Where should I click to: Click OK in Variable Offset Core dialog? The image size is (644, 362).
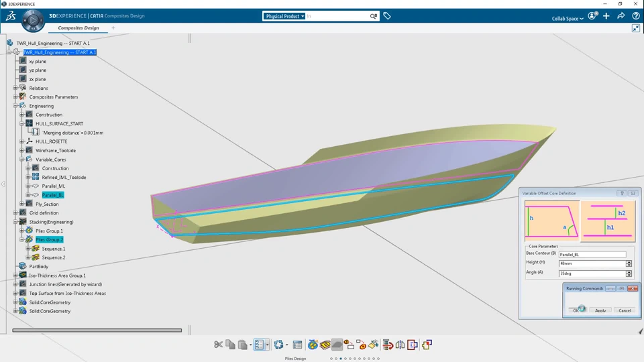[576, 310]
